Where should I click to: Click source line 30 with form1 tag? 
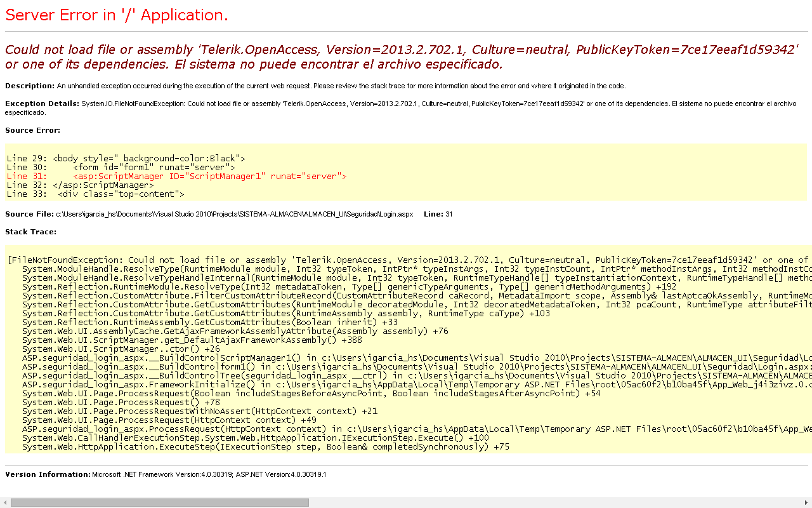[121, 167]
